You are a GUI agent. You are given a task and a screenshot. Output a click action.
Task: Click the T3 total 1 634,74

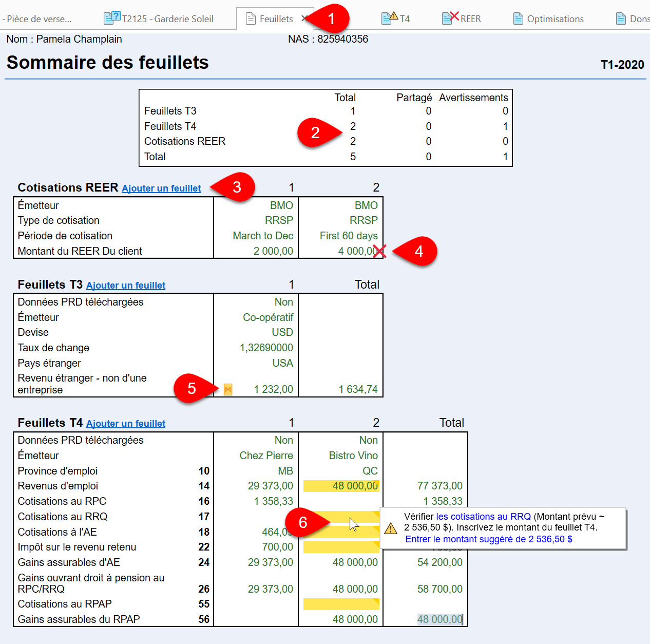pyautogui.click(x=358, y=389)
